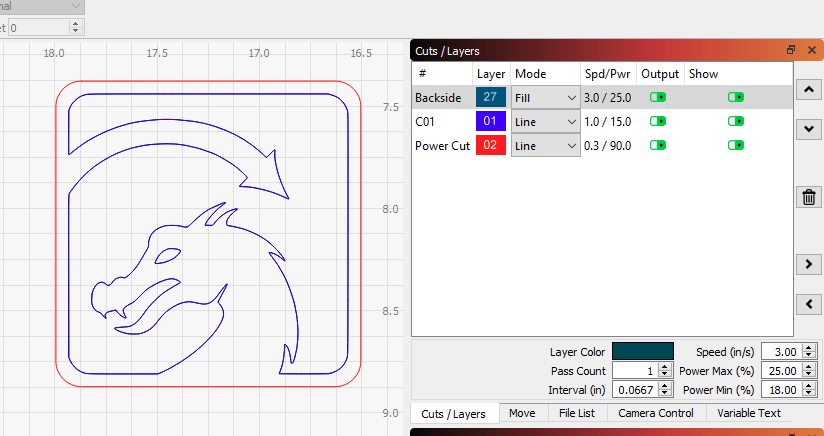
Task: Click the right chevron button beside layers list
Action: [808, 264]
